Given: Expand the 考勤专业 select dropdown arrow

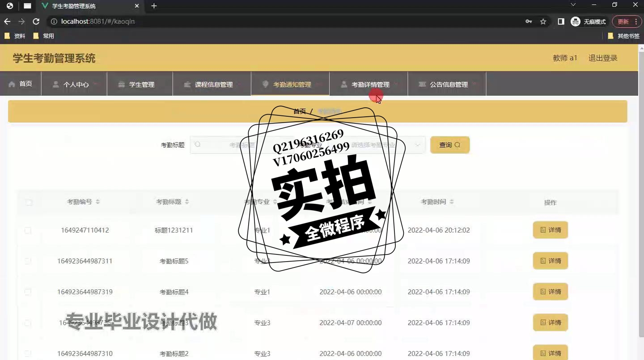Looking at the screenshot, I should click(x=418, y=145).
